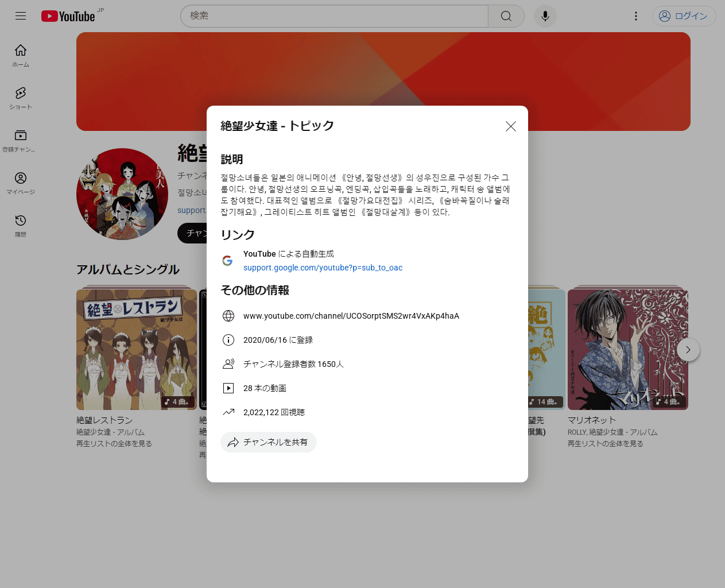Screen dimensions: 725x588
Task: Open the three-dot settings menu
Action: pos(635,16)
